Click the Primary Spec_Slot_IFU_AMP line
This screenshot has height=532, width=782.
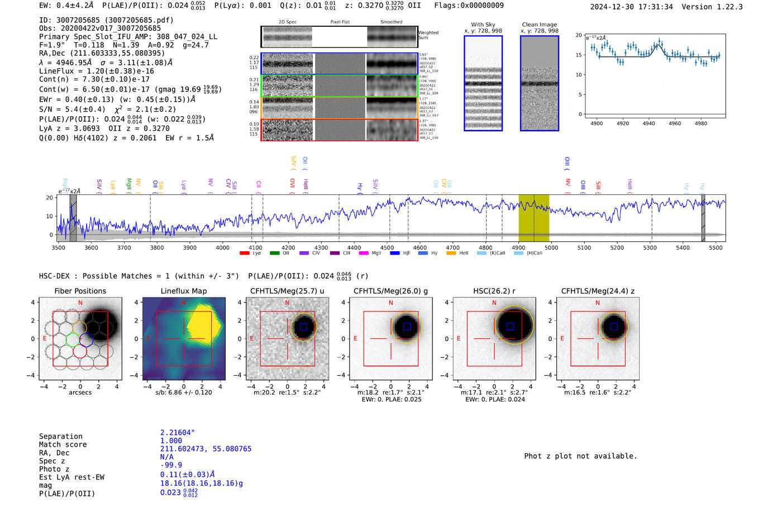pos(128,36)
